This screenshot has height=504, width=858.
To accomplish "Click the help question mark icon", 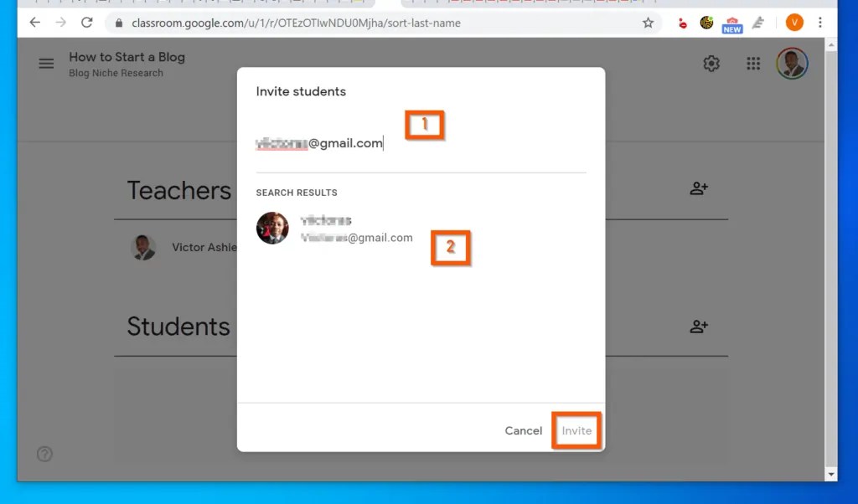I will 44,454.
